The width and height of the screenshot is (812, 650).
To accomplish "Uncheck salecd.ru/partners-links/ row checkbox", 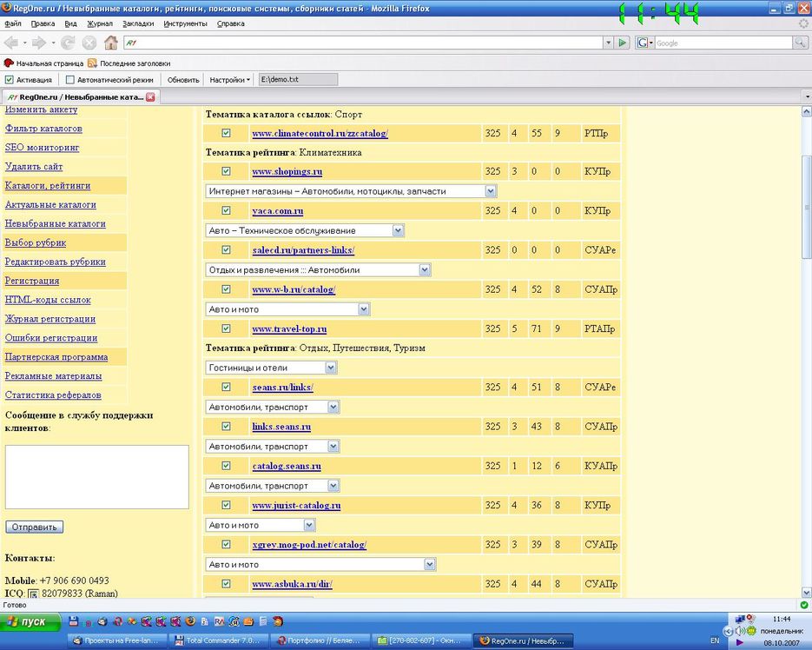I will [x=226, y=250].
